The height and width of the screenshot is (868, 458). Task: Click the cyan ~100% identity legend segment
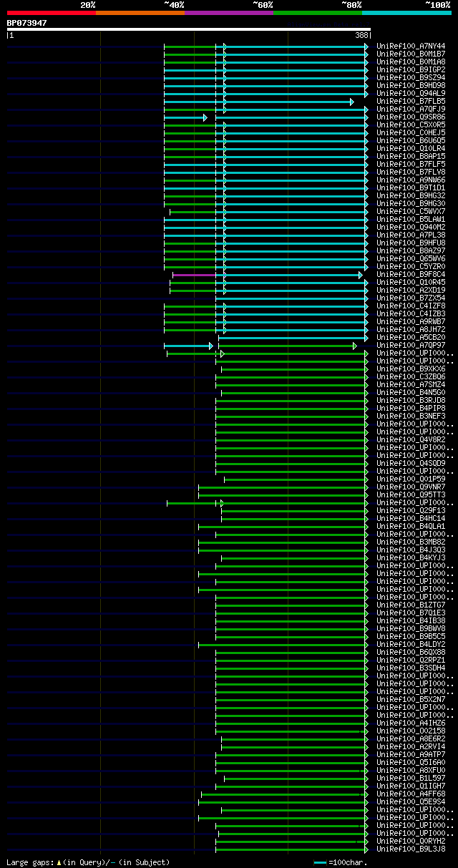pos(406,13)
